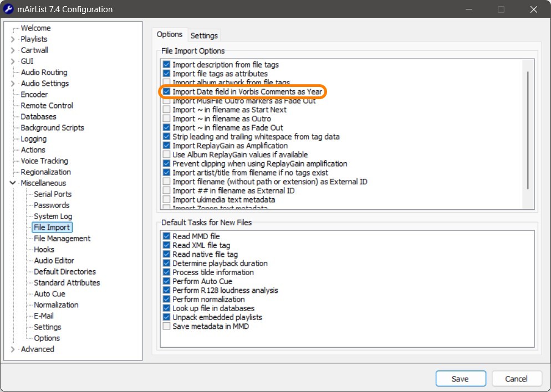Select Encoder in the tree

34,95
